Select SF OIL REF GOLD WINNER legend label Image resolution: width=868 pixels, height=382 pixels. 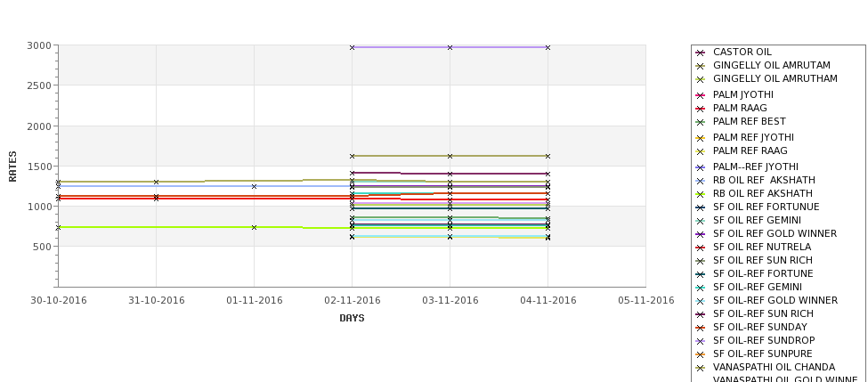(775, 233)
